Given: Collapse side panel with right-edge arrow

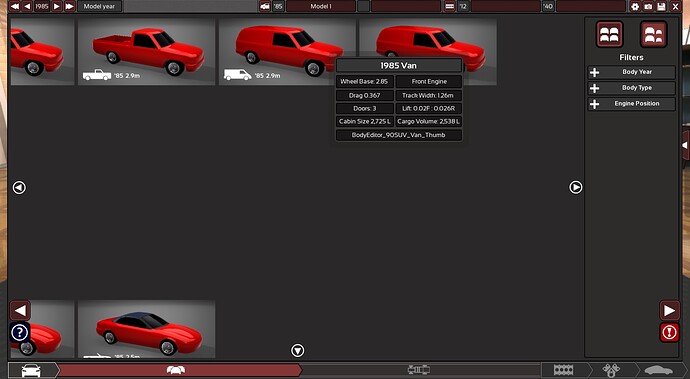Looking at the screenshot, I should pyautogui.click(x=685, y=145).
